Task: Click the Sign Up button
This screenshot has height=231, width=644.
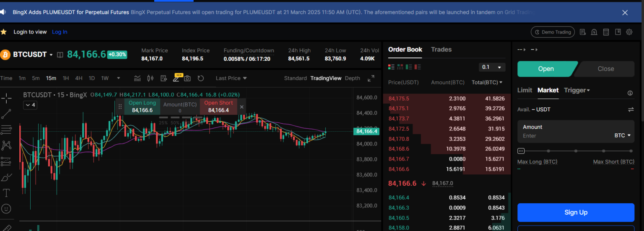Action: 576,213
